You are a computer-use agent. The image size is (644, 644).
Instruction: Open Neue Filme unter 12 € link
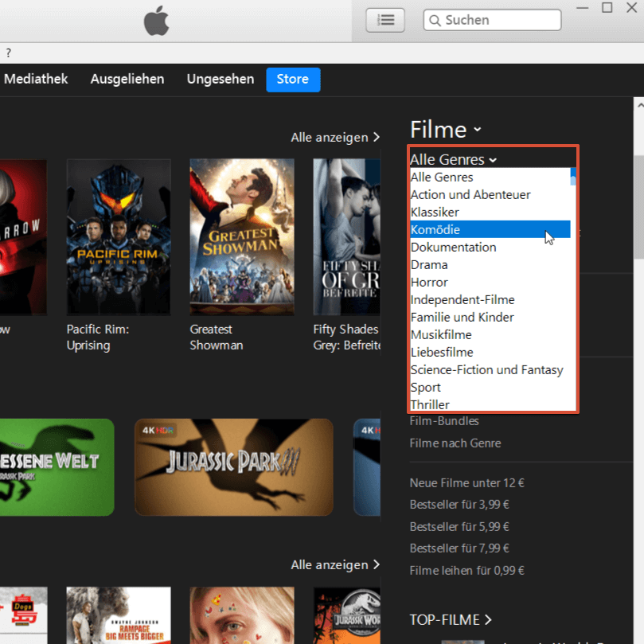click(467, 482)
